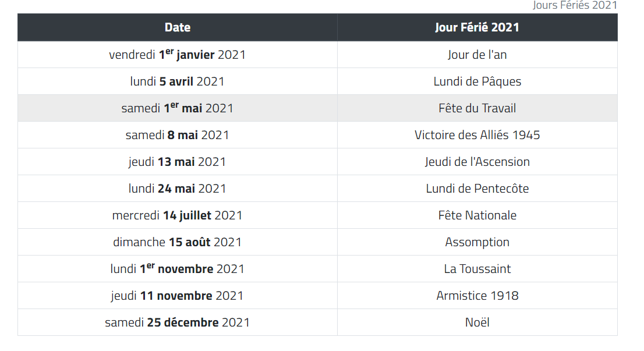Click the "Jour Férié 2021" column header
This screenshot has height=351, width=644.
click(x=477, y=27)
